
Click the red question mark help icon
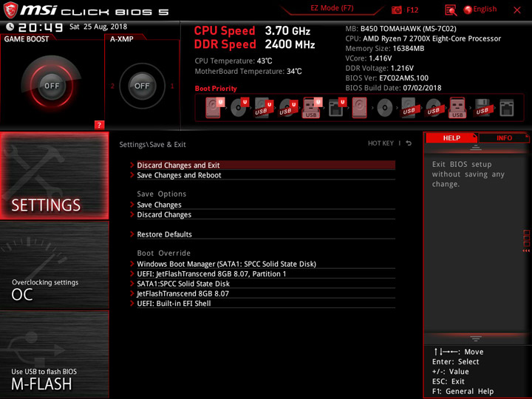pyautogui.click(x=99, y=125)
